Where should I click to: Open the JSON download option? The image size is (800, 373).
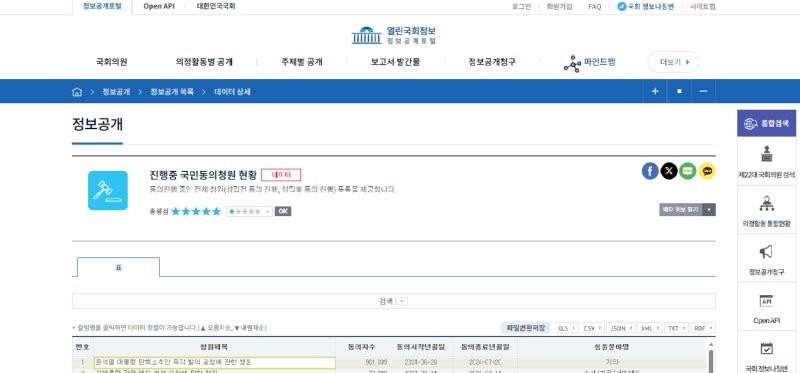point(621,328)
